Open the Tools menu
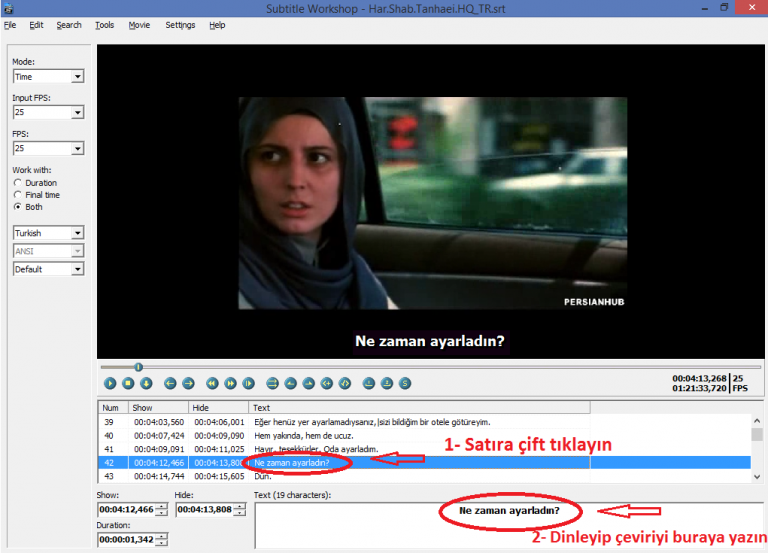The height and width of the screenshot is (553, 768). tap(104, 25)
